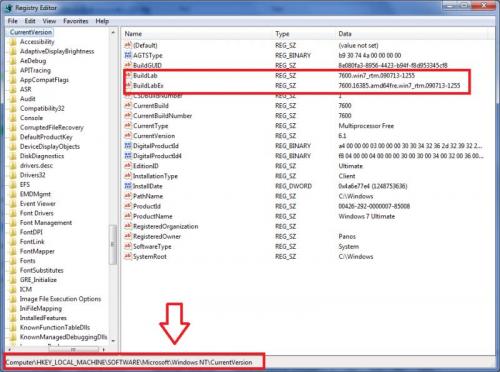This screenshot has width=500, height=372.
Task: Select the CorruptedFileRecovery key
Action: tap(52, 128)
